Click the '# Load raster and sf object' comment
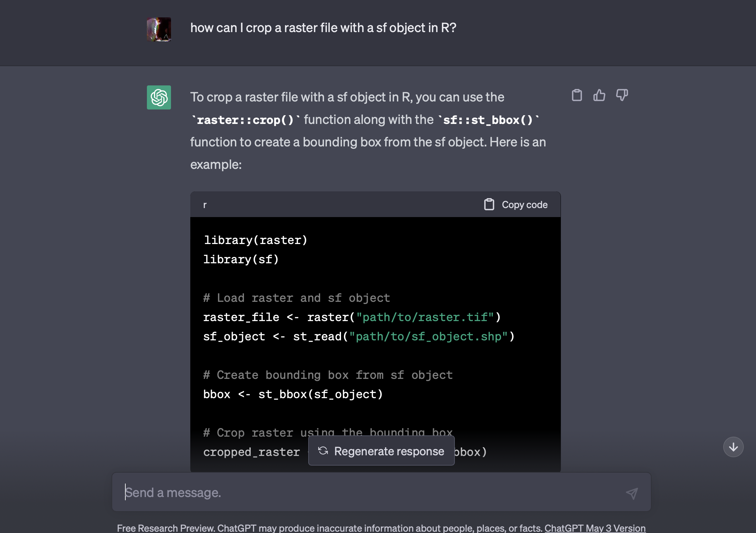The width and height of the screenshot is (756, 533). (x=296, y=298)
